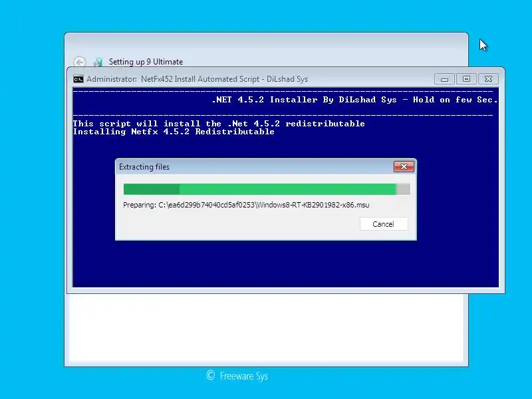Click the 'Extracting files' dialog title

click(144, 167)
